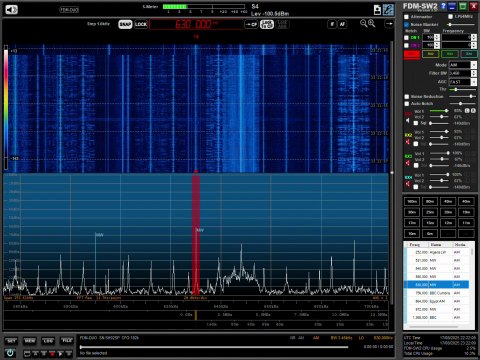Click the right arrow panel button
The height and width of the screenshot is (360, 480).
pyautogui.click(x=389, y=24)
